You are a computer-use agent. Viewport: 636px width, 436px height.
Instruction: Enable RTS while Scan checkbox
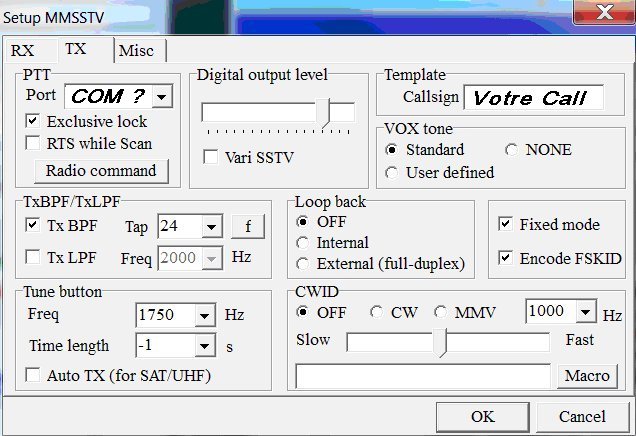coord(33,143)
